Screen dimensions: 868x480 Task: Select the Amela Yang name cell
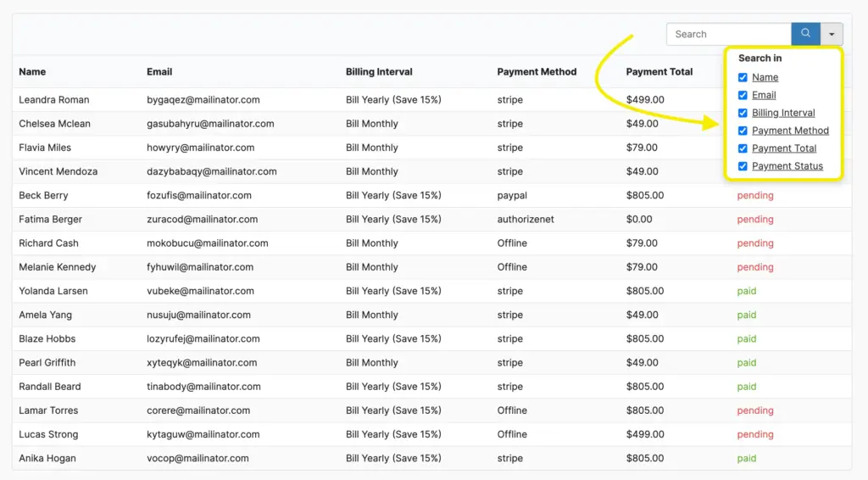coord(46,315)
